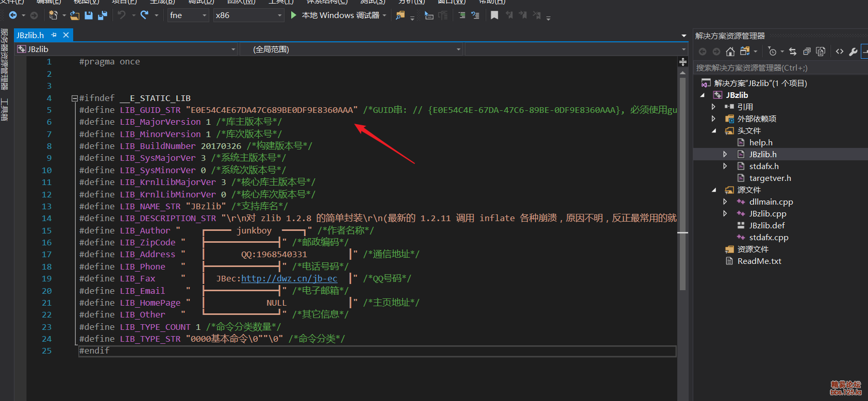Open the debugger target dropdown arrow

[x=385, y=15]
